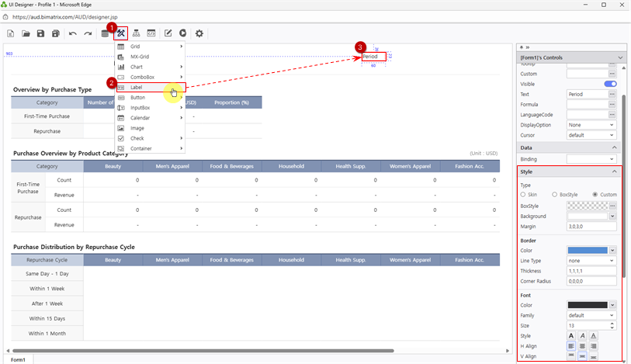Screen dimensions: 631x364
Task: Open the settings gear icon
Action: tap(199, 33)
